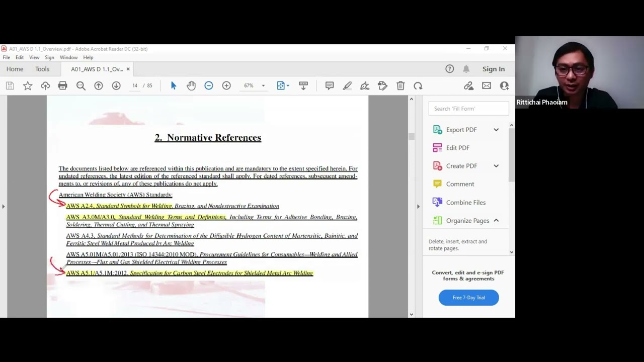Switch to the Tools tab
This screenshot has width=644, height=362.
[x=42, y=69]
